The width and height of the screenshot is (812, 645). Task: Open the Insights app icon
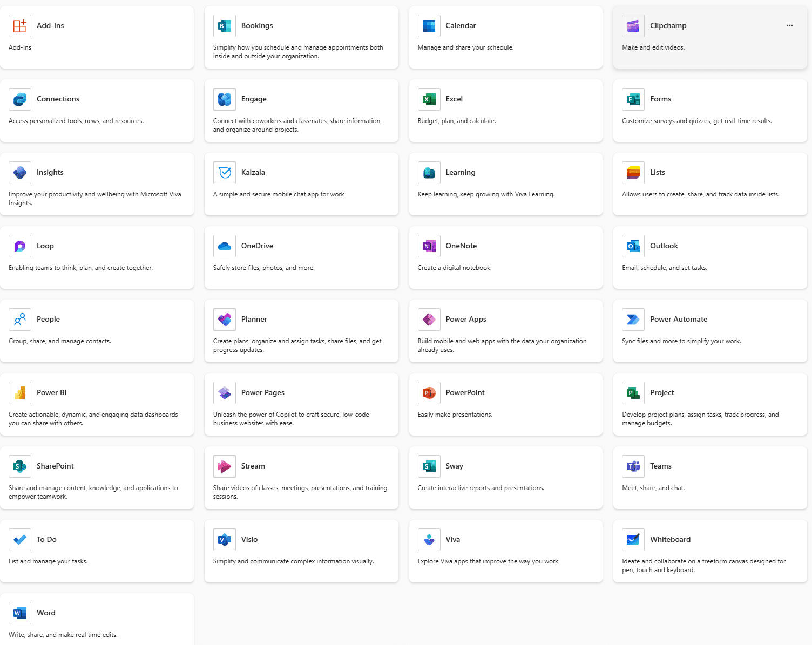[20, 173]
